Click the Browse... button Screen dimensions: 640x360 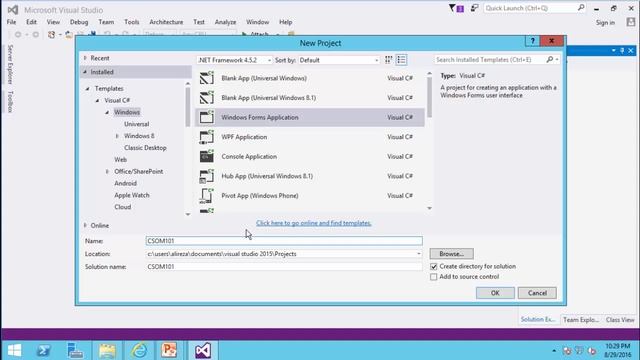(x=451, y=253)
